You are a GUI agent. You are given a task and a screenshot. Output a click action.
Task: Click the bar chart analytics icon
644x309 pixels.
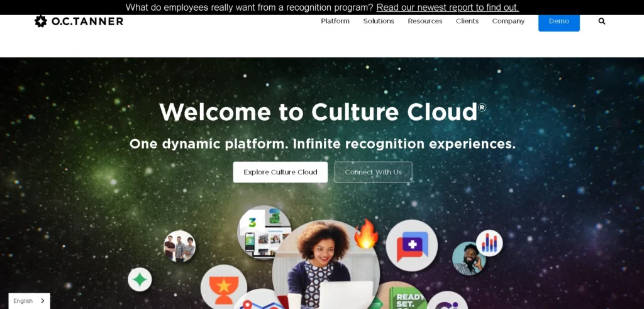489,243
